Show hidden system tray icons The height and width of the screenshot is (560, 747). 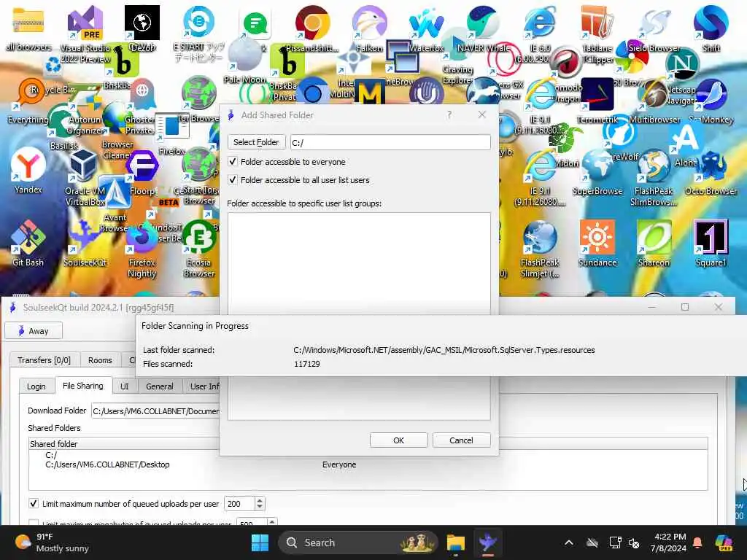pos(569,542)
